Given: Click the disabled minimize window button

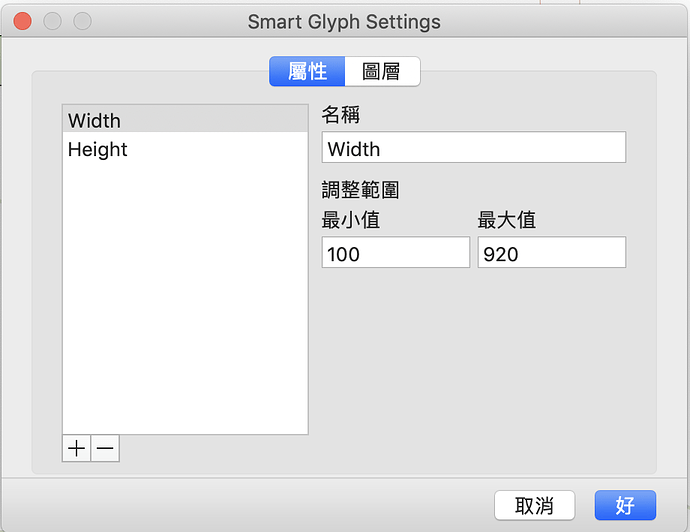Looking at the screenshot, I should click(x=52, y=21).
